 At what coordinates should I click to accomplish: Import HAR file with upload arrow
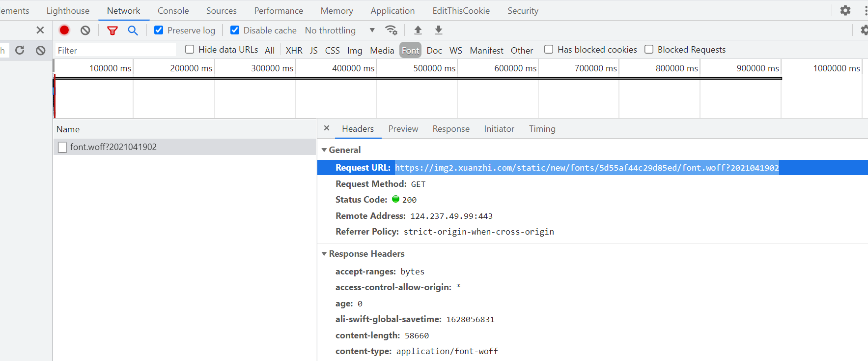coord(418,30)
